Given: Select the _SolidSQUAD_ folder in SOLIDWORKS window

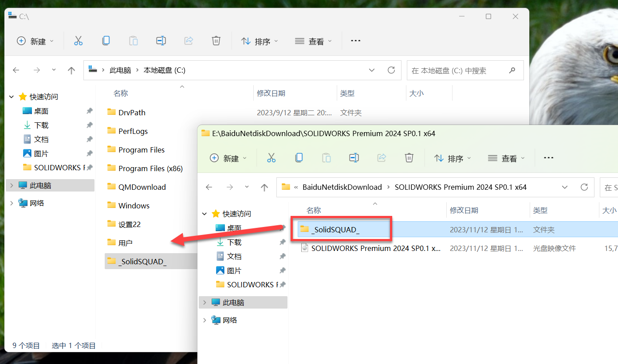Looking at the screenshot, I should 335,230.
